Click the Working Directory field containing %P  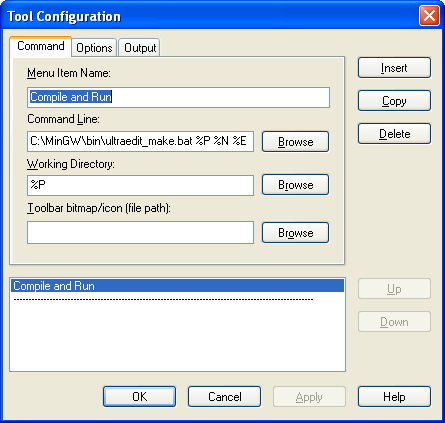[x=140, y=185]
